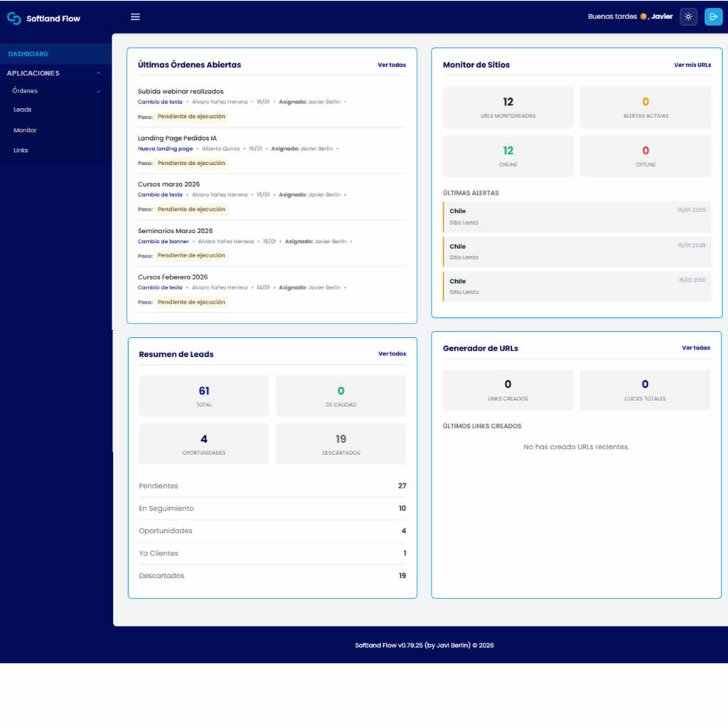This screenshot has width=728, height=728.
Task: Click Ver todas for open orders
Action: tap(392, 65)
